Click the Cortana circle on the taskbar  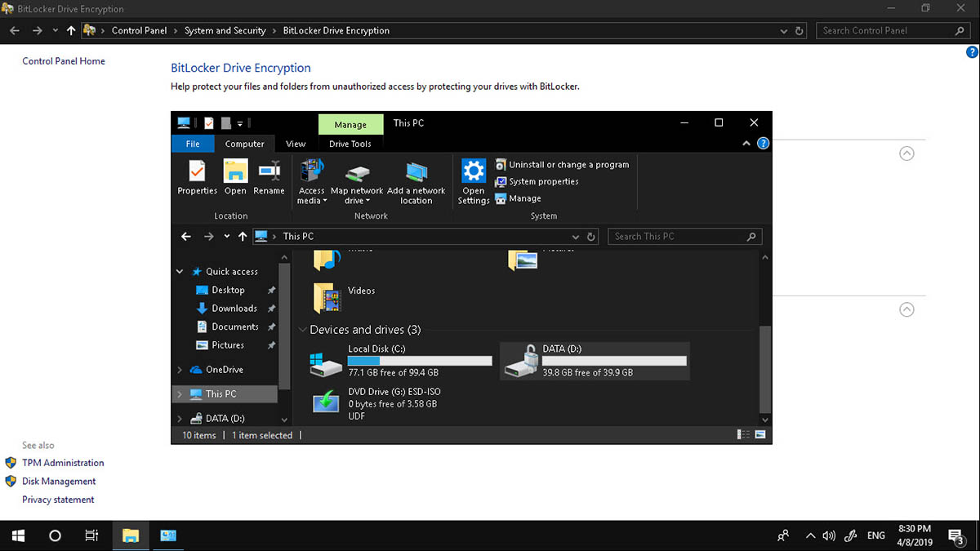click(x=55, y=535)
